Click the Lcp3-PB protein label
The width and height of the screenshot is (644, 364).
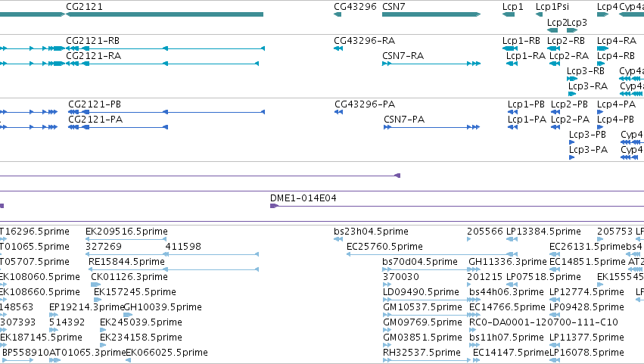pos(587,135)
